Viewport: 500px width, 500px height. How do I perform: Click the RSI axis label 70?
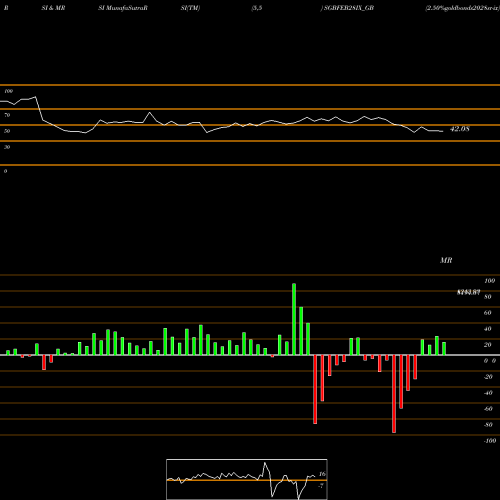tap(7, 115)
